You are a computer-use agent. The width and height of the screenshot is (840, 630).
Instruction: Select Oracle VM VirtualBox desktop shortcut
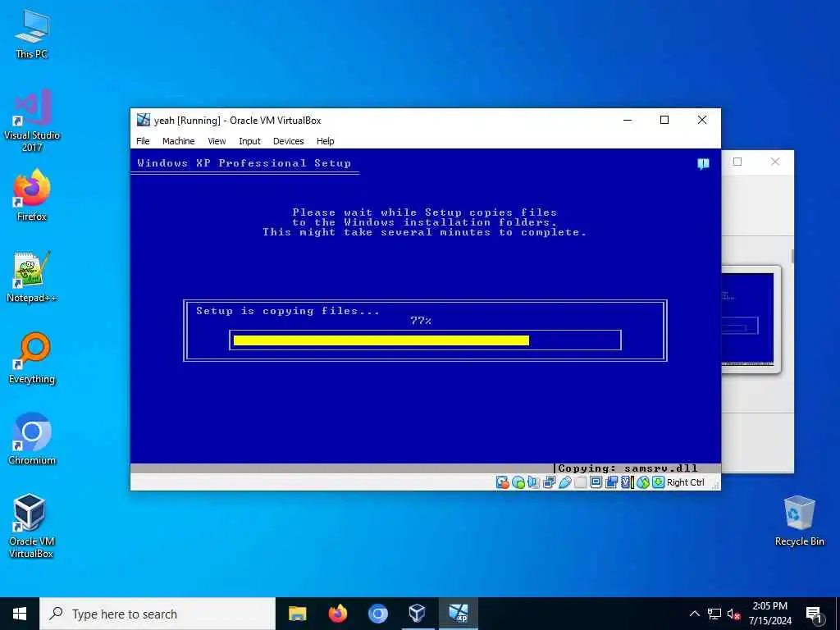coord(30,526)
